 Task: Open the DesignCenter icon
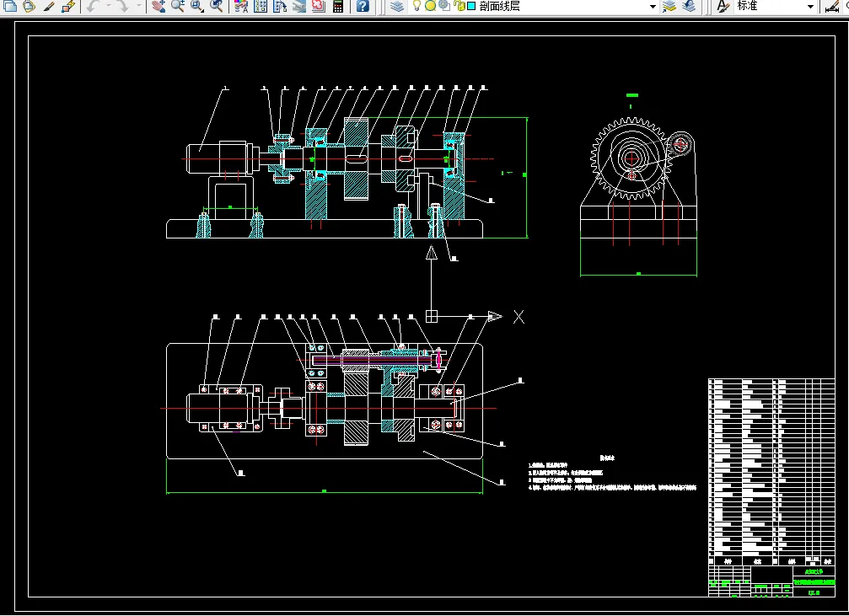(261, 6)
